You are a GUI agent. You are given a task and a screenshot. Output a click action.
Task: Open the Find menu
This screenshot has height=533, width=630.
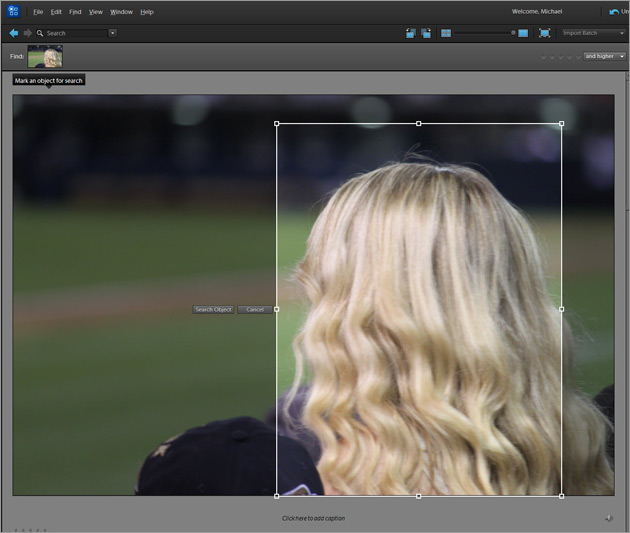[75, 12]
